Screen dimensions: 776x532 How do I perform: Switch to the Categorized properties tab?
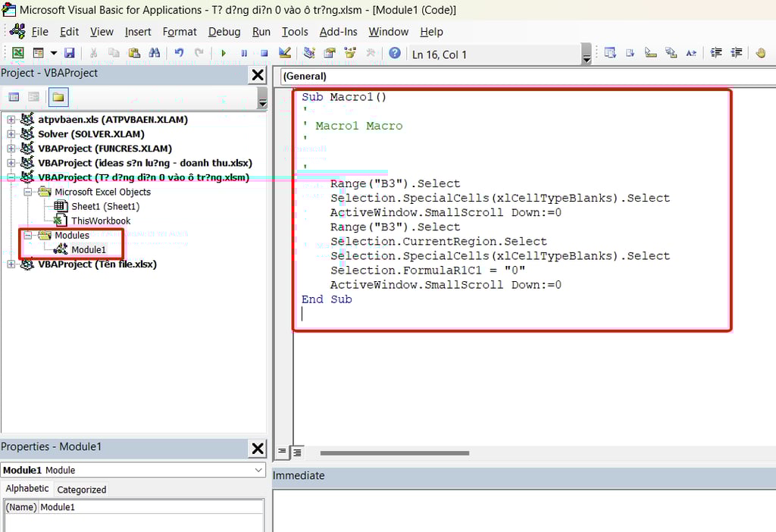point(82,490)
